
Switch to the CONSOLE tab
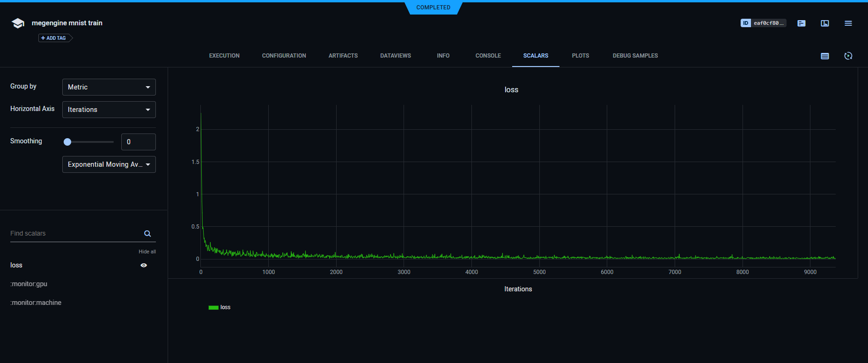[488, 56]
